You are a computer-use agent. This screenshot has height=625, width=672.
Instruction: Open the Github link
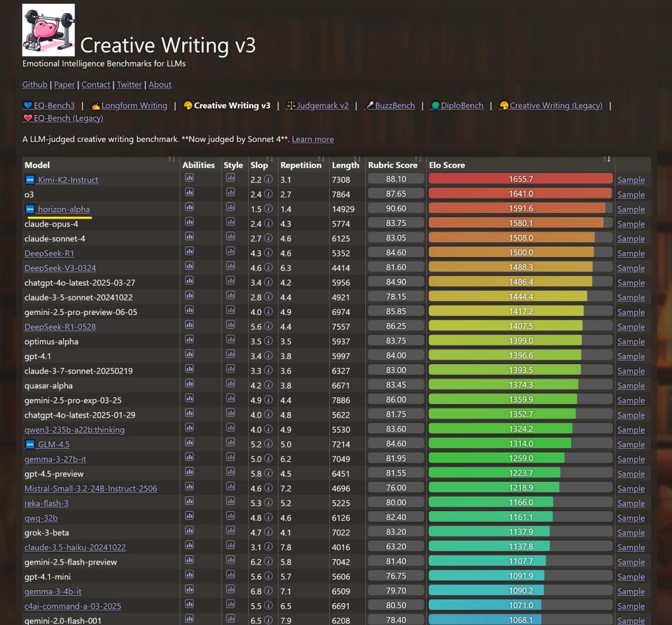tap(35, 85)
